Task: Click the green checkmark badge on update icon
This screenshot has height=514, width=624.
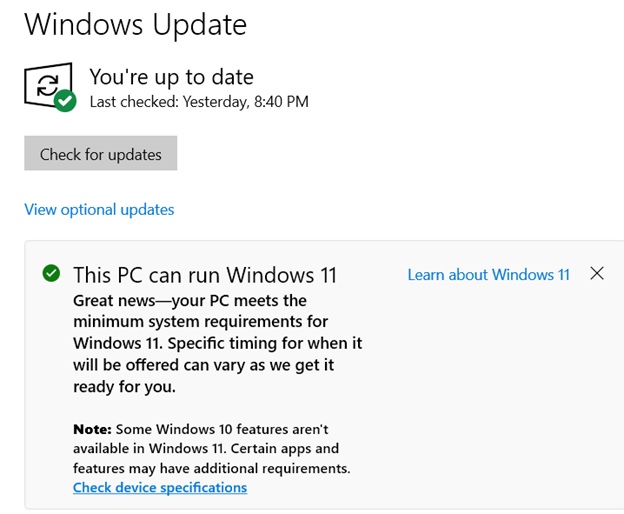Action: coord(65,101)
